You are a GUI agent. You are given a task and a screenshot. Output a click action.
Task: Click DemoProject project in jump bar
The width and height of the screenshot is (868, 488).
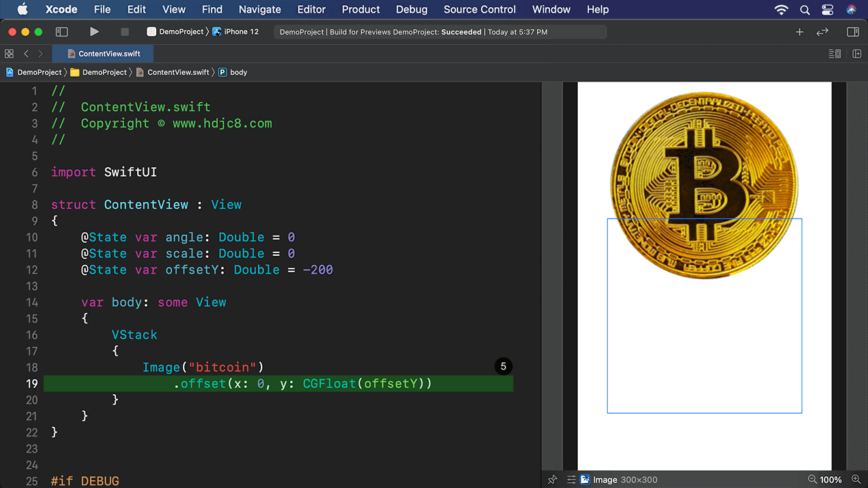point(34,72)
